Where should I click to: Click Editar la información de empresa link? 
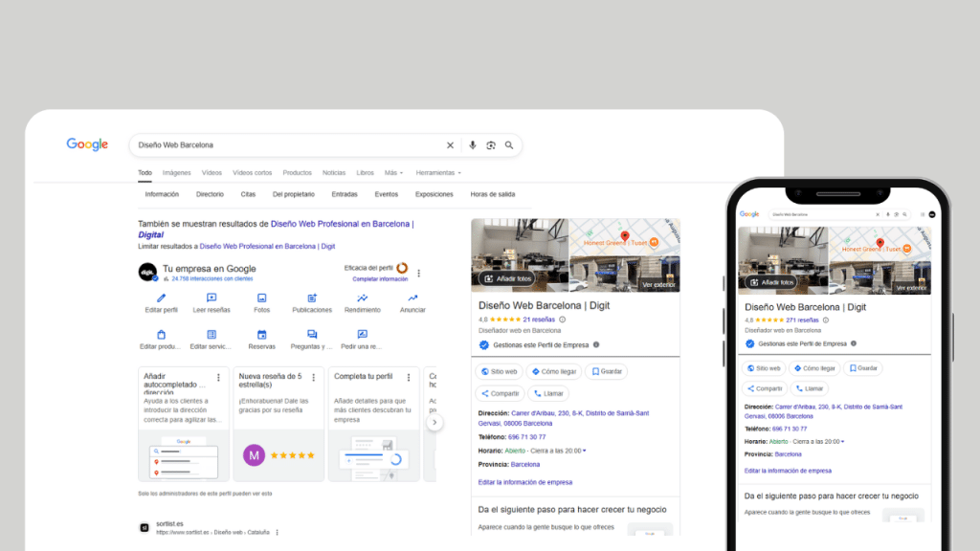(524, 482)
